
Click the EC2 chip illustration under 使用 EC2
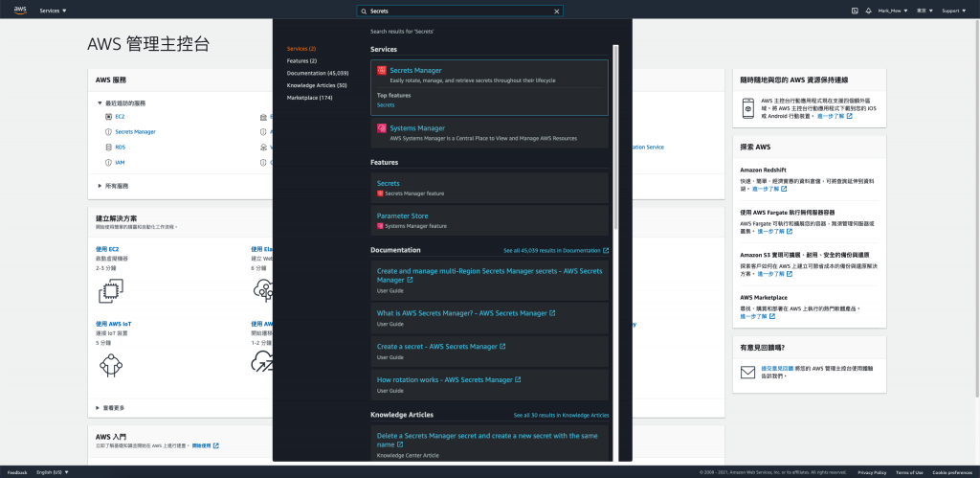111,291
